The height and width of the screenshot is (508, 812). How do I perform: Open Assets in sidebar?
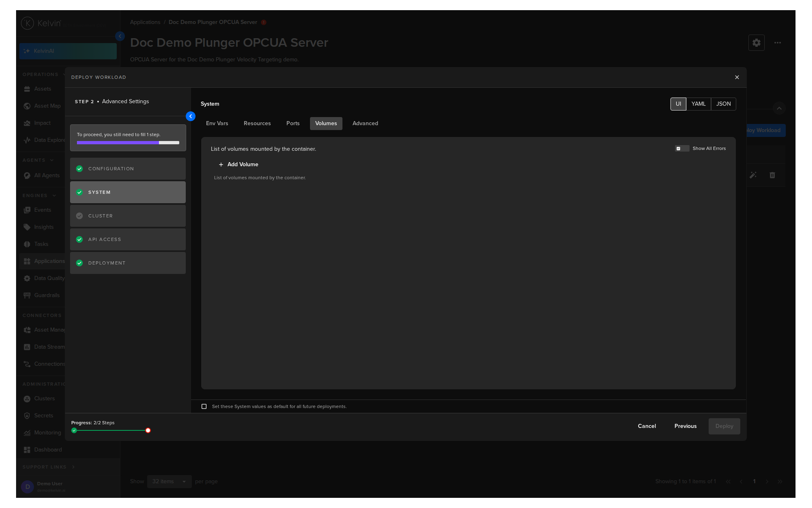(42, 89)
